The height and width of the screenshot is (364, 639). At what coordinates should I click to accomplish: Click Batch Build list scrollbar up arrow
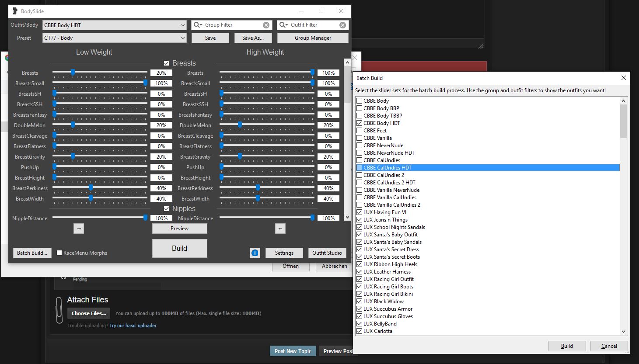tap(624, 101)
